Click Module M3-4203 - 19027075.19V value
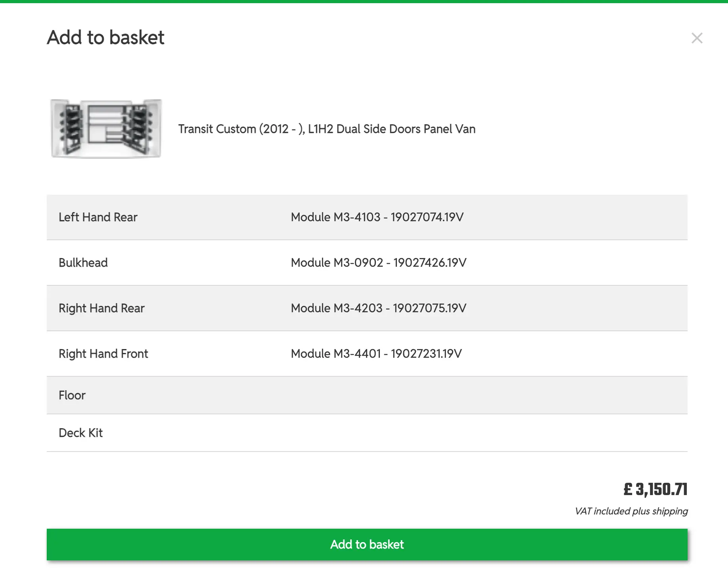Viewport: 728px width, 577px height. pos(379,308)
